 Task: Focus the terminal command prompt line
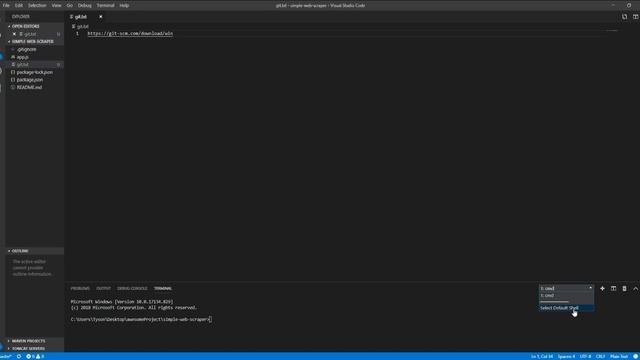[141, 320]
